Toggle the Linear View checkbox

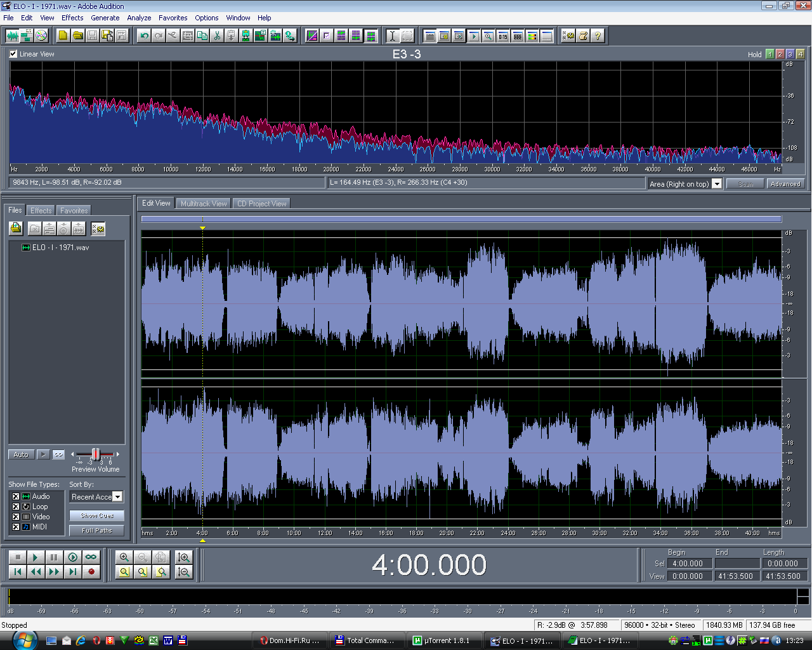tap(13, 54)
